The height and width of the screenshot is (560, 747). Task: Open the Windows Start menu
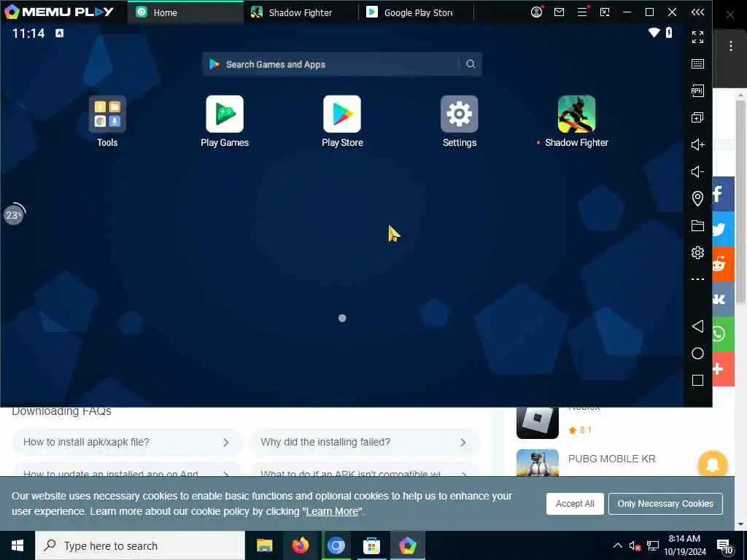click(18, 545)
